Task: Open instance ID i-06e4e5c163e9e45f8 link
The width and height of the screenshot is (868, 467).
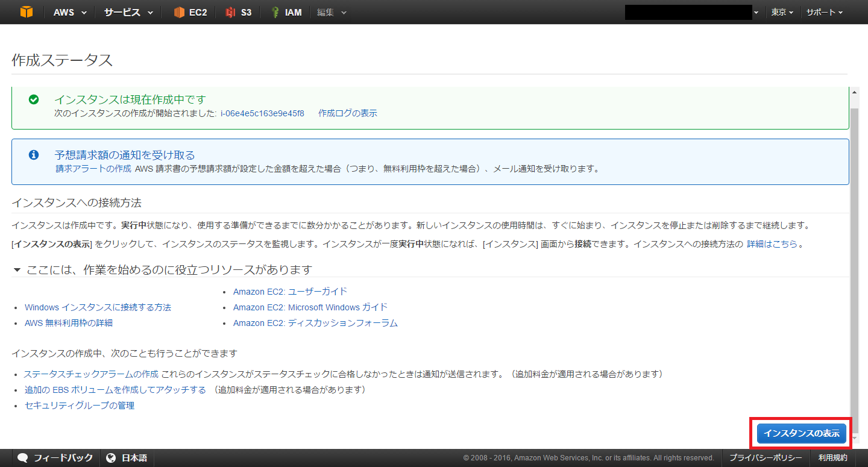Action: (x=262, y=113)
